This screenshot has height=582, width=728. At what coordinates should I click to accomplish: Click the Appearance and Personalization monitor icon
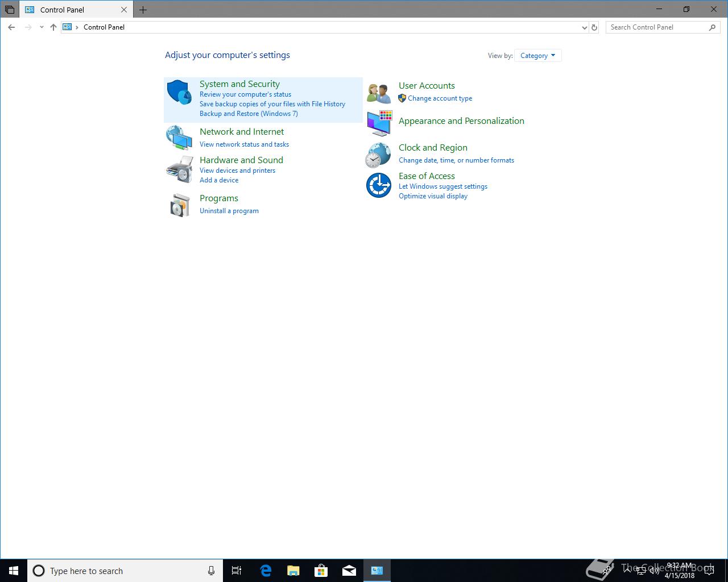point(379,123)
